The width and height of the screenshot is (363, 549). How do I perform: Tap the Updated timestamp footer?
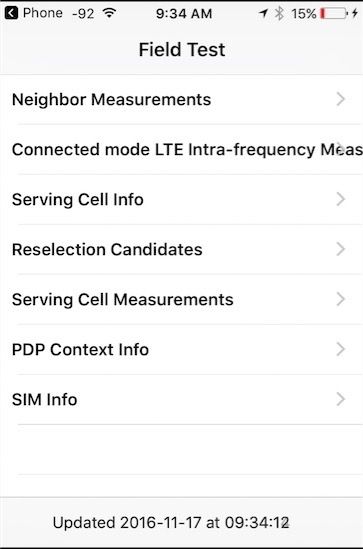pyautogui.click(x=171, y=523)
